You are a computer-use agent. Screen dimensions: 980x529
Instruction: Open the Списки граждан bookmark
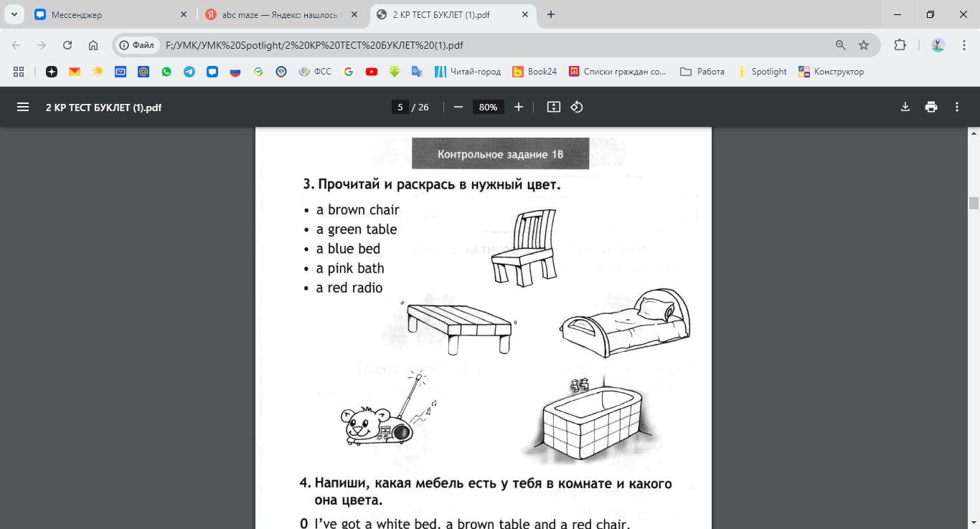pyautogui.click(x=618, y=72)
